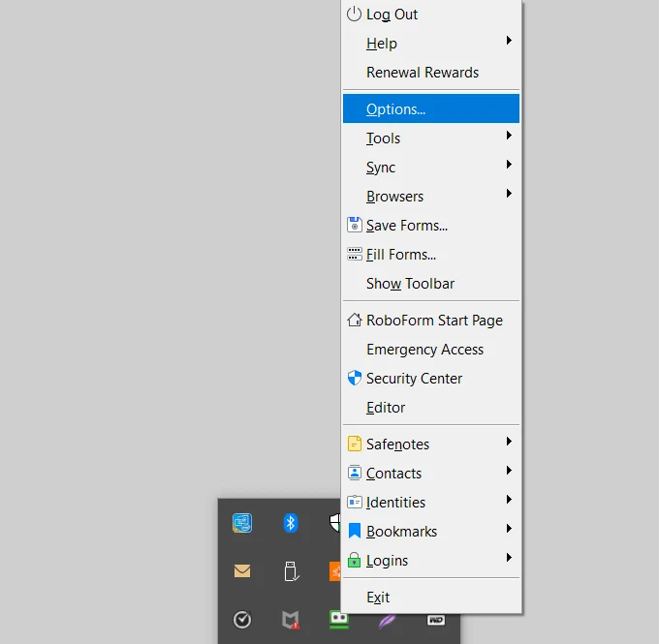Image resolution: width=659 pixels, height=644 pixels.
Task: Select Save Forms... menu item
Action: coord(431,226)
